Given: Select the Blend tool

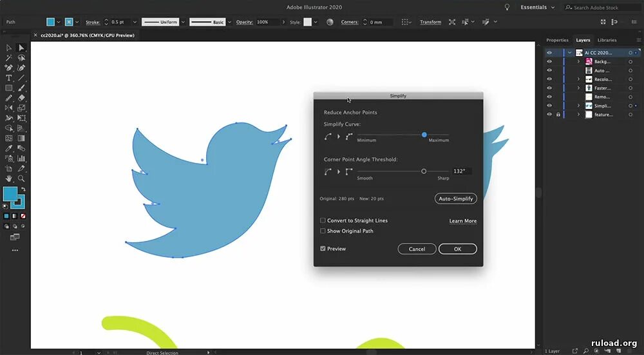Looking at the screenshot, I should point(21,148).
